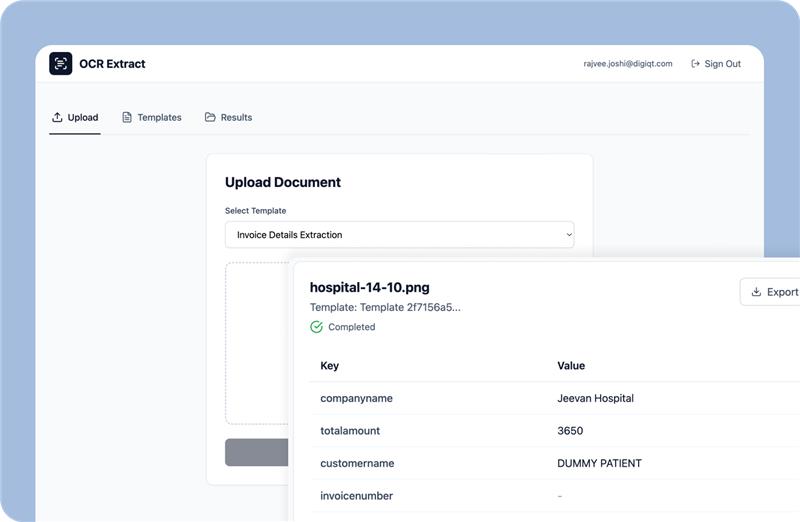Screen dimensions: 800x522
Task: Click the Sign Out arrow icon
Action: [x=695, y=64]
